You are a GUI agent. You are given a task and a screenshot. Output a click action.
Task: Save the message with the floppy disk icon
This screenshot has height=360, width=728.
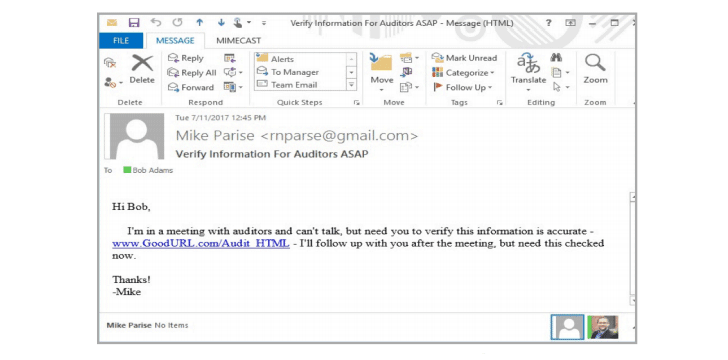134,22
